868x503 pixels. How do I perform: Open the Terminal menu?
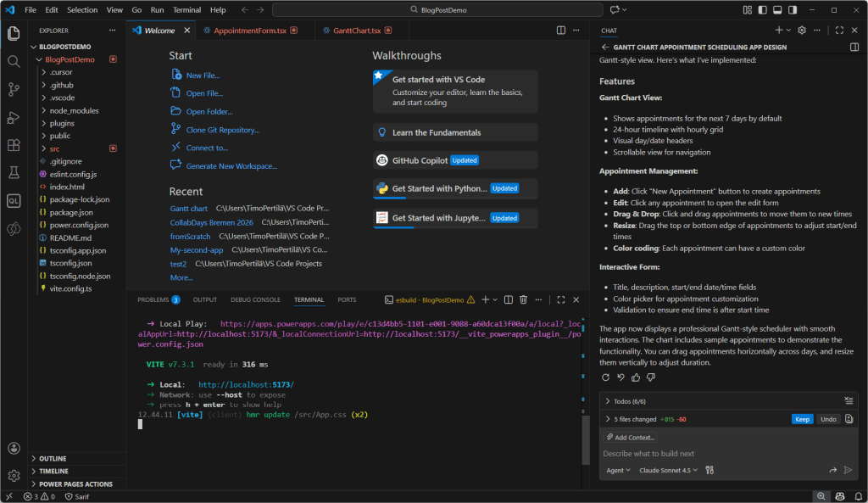[x=186, y=10]
